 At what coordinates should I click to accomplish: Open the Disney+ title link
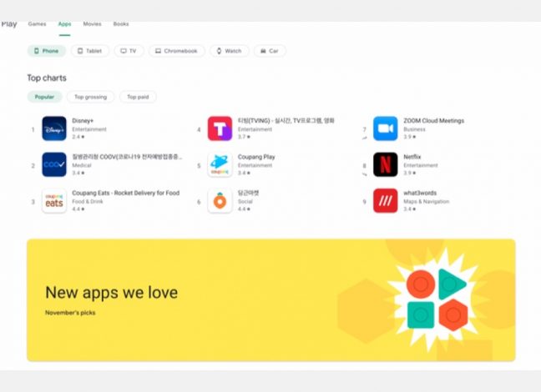pyautogui.click(x=83, y=121)
